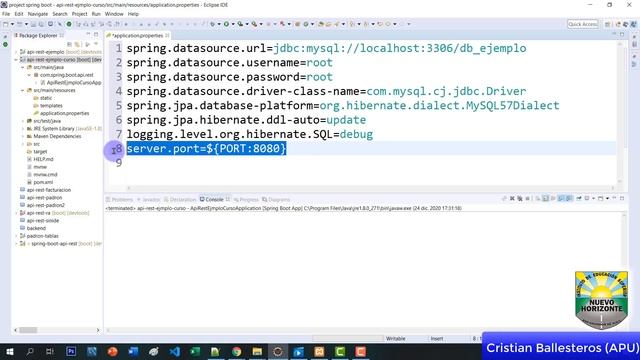Open the Window menu
Screen dimensions: 640x360
(114, 14)
